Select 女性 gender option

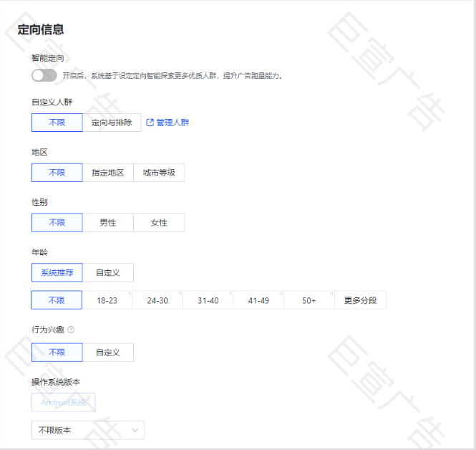coord(159,222)
